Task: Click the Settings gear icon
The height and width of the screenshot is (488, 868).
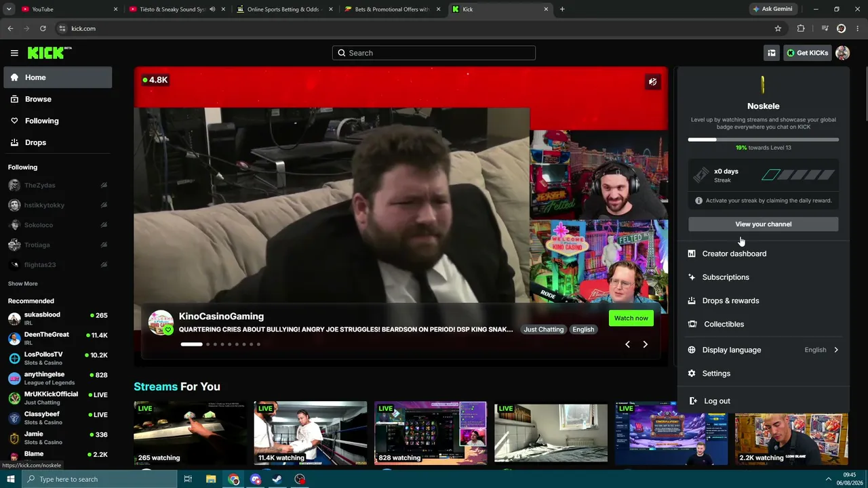Action: [x=692, y=373]
